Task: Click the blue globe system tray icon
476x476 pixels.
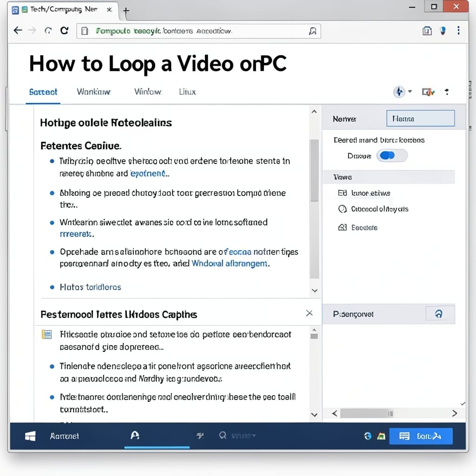Action: pyautogui.click(x=368, y=436)
